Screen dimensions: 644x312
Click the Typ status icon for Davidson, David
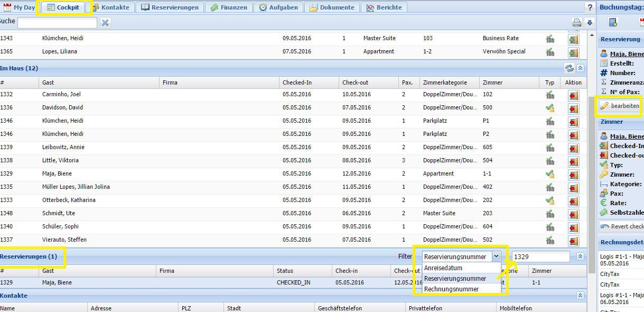550,108
